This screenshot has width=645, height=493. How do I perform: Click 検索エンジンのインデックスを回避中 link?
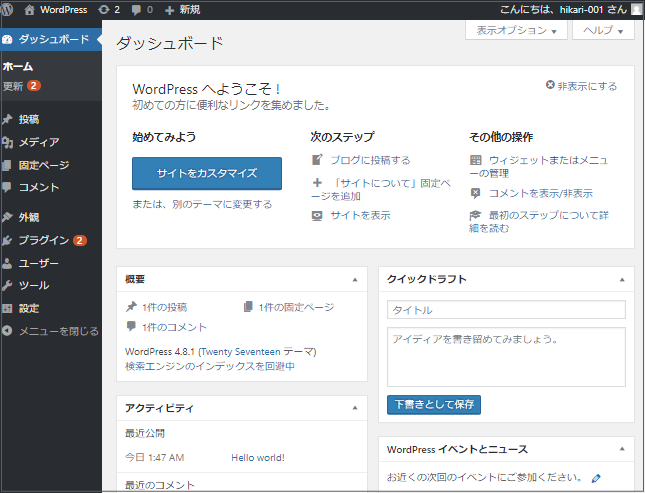pos(210,366)
